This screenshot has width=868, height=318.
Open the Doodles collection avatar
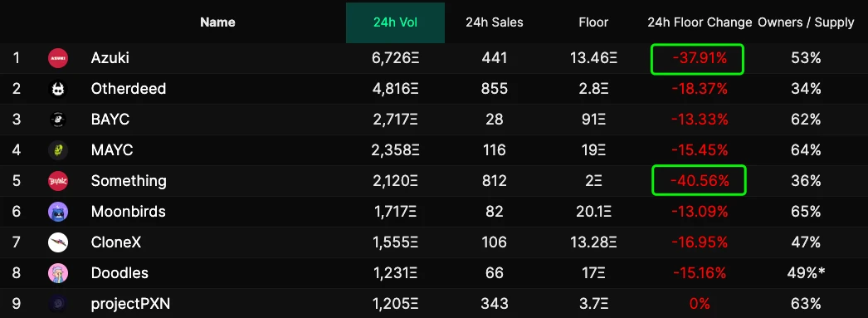point(58,272)
